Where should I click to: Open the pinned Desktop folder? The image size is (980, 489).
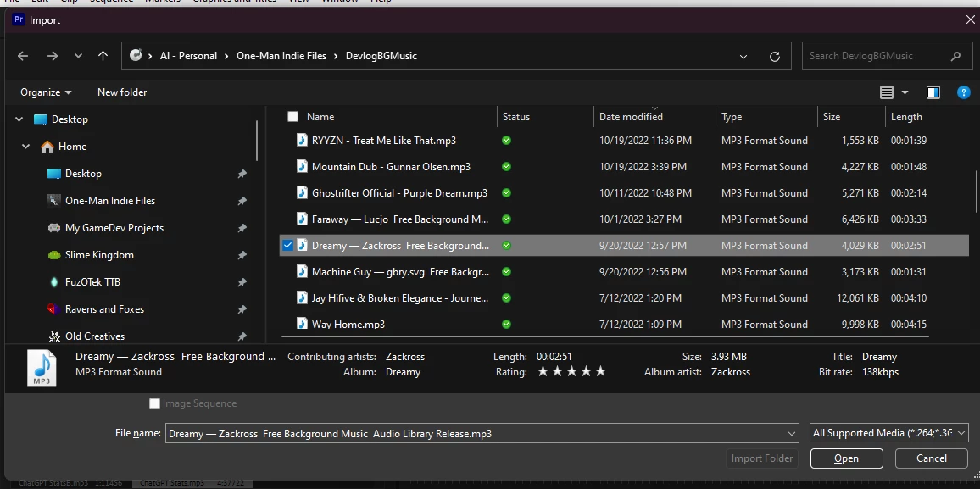point(83,174)
